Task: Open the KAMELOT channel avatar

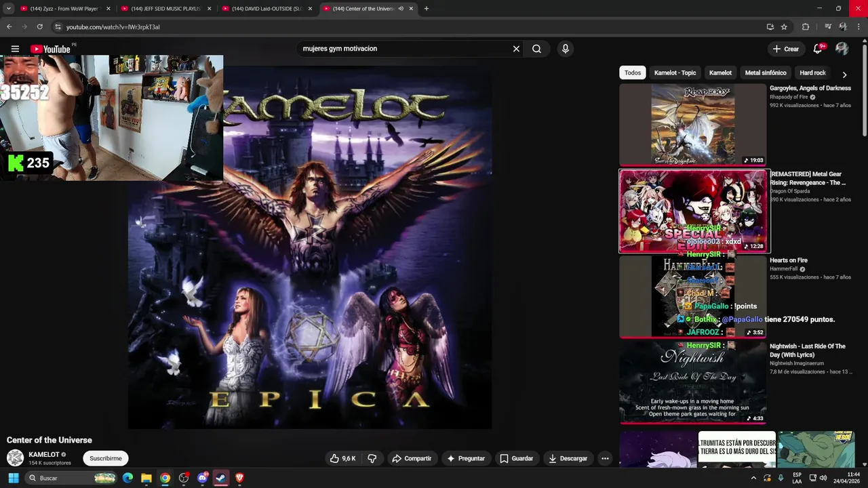Action: [x=15, y=457]
